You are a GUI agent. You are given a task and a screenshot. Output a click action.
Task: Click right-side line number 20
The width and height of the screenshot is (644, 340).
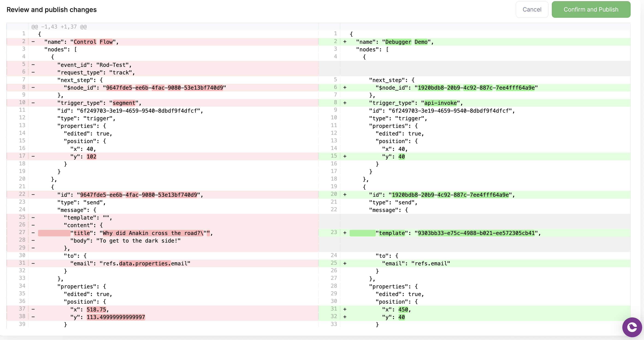(334, 194)
